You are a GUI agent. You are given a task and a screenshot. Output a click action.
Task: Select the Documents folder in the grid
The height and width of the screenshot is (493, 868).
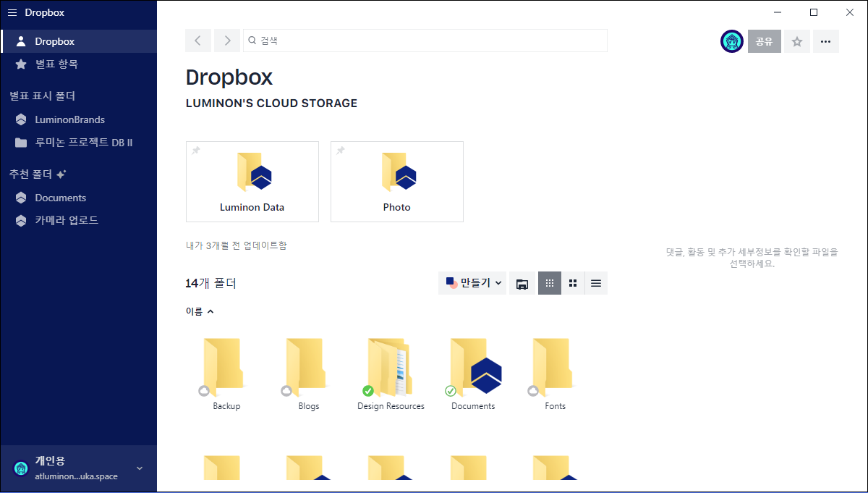point(474,374)
